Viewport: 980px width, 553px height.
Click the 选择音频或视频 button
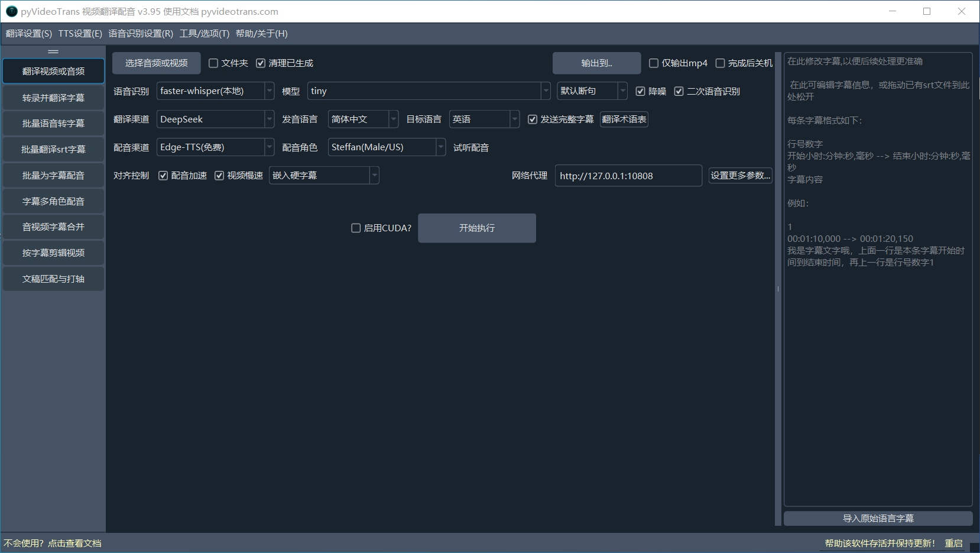[157, 63]
